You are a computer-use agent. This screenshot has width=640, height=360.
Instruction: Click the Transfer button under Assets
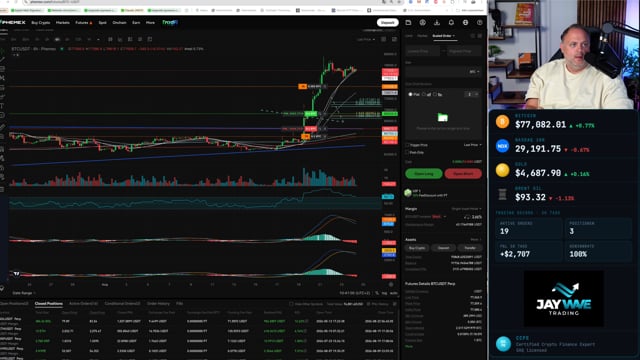(470, 248)
